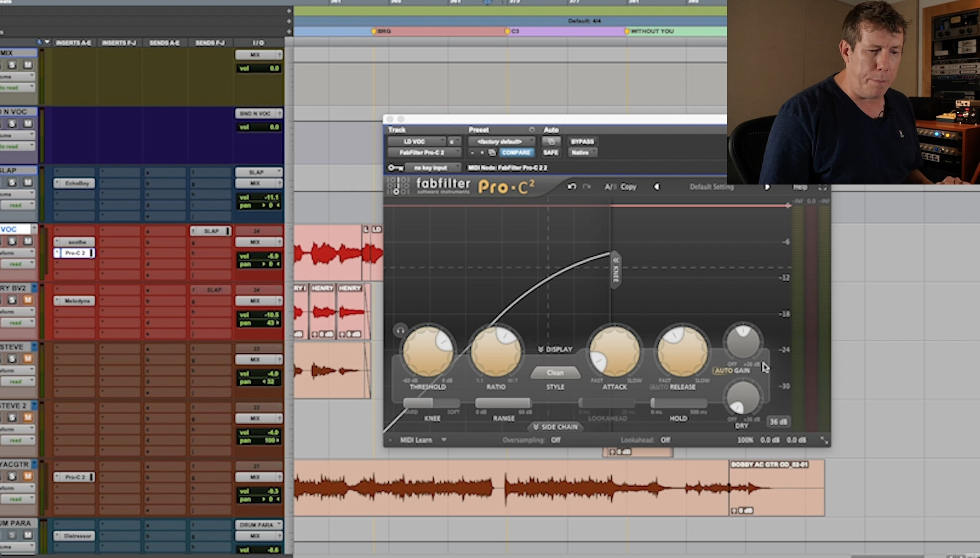
Task: Solo the MIX track
Action: pyautogui.click(x=12, y=65)
